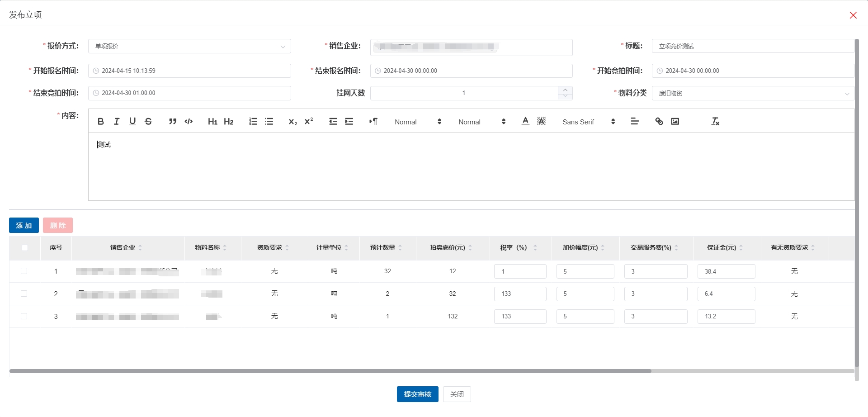Viewport: 868px width, 417px height.
Task: Tick the checkbox for row 1
Action: (x=24, y=271)
